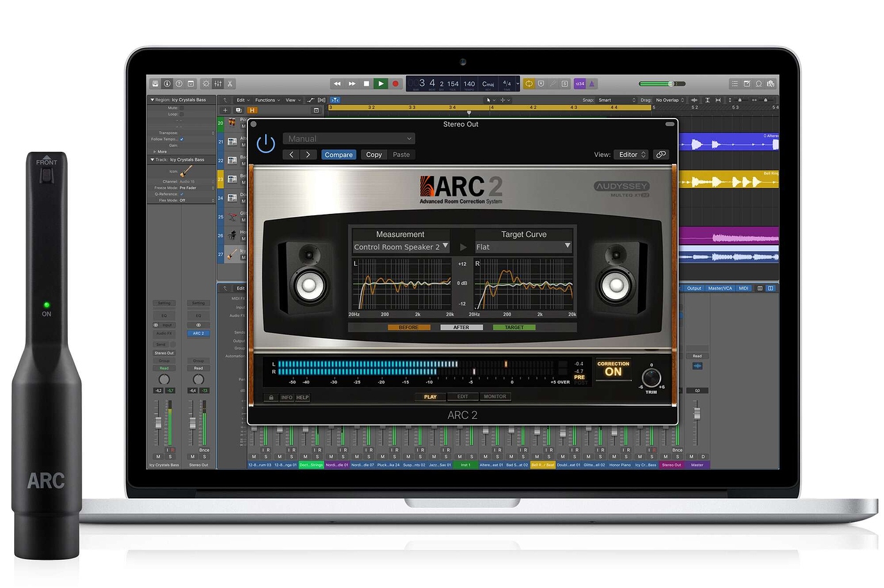884x588 pixels.
Task: Open the Manual preset dropdown
Action: click(x=349, y=138)
